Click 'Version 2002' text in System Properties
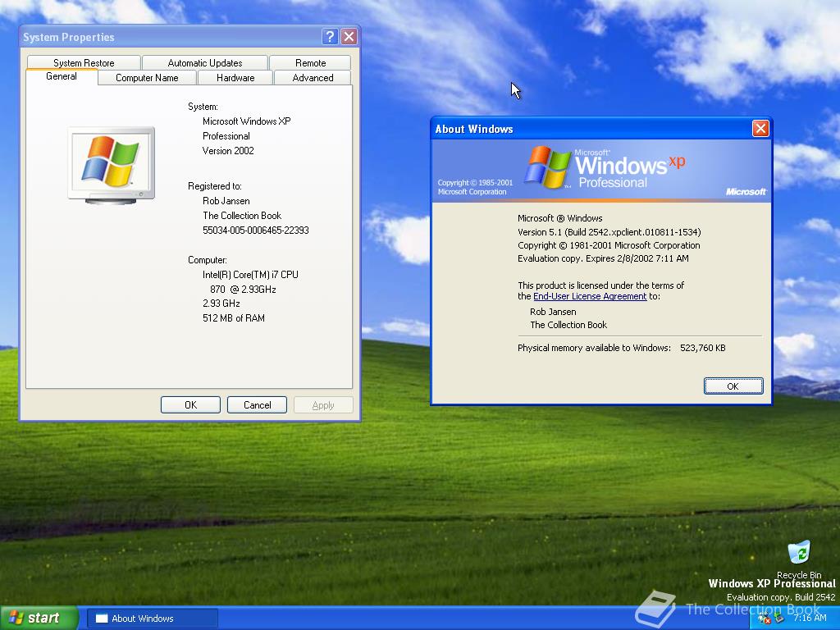The image size is (840, 630). (x=228, y=151)
